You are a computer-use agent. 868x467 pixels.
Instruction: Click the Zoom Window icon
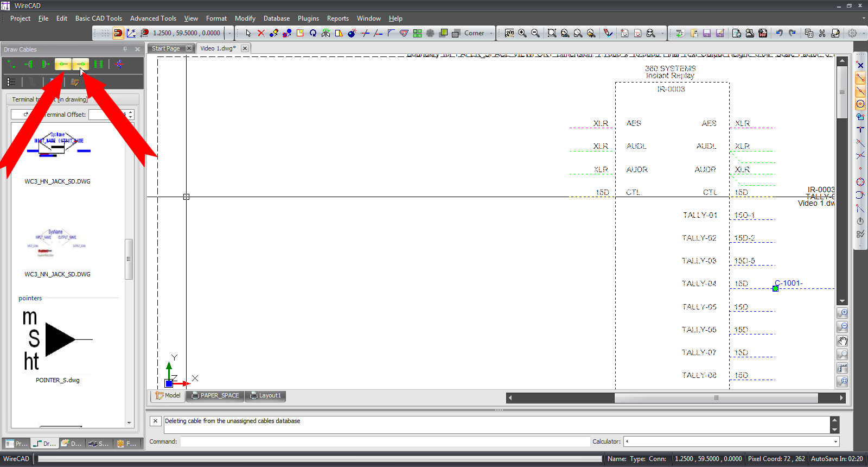[x=552, y=33]
